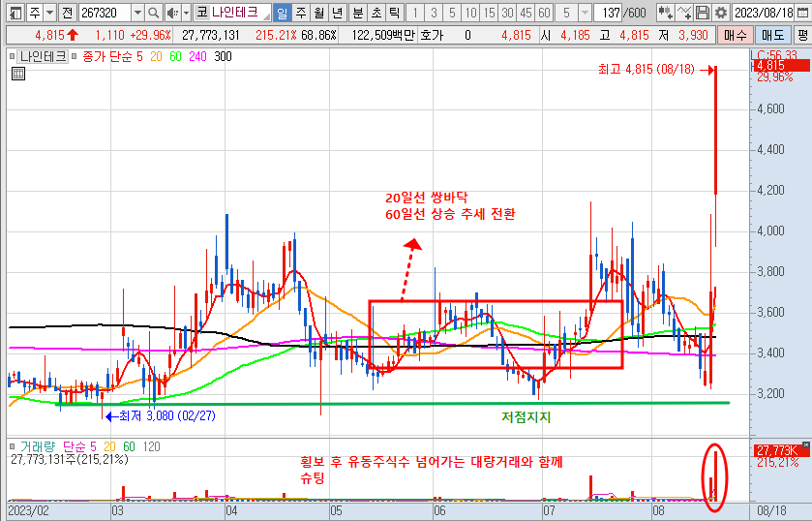
Task: Select the 60 interval button
Action: [x=544, y=13]
